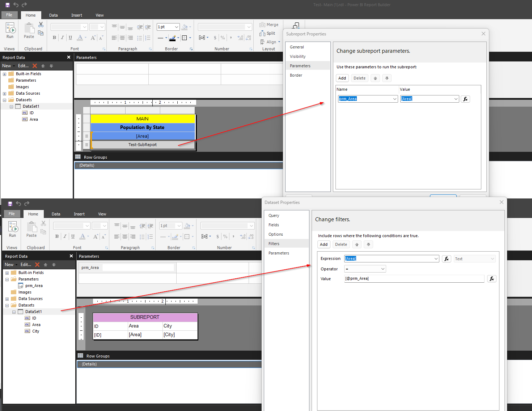Expand Built-in Fields in Main Report Data tree
This screenshot has width=532, height=411.
pyautogui.click(x=5, y=74)
